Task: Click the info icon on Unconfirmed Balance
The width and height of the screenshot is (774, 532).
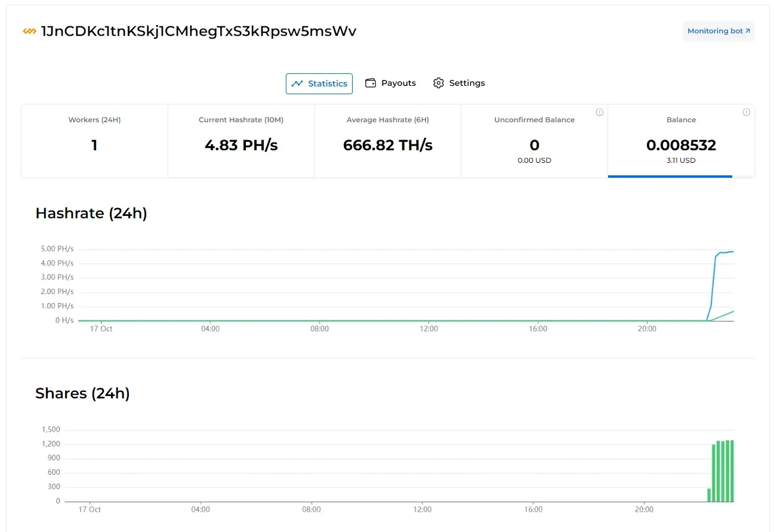Action: [600, 112]
